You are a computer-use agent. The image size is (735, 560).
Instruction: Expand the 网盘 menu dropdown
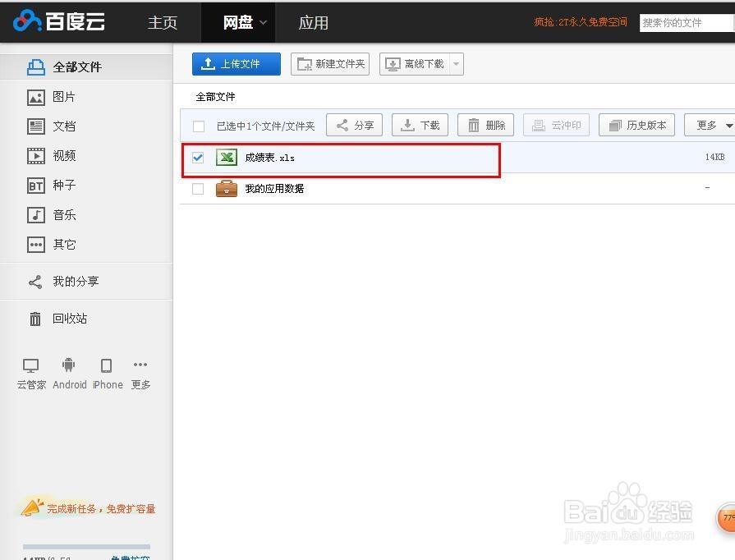[x=261, y=22]
